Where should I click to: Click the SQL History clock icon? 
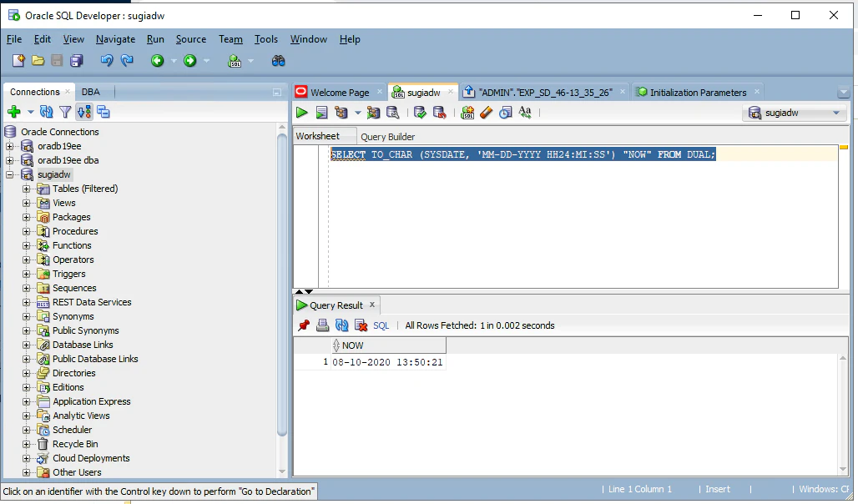click(x=506, y=113)
